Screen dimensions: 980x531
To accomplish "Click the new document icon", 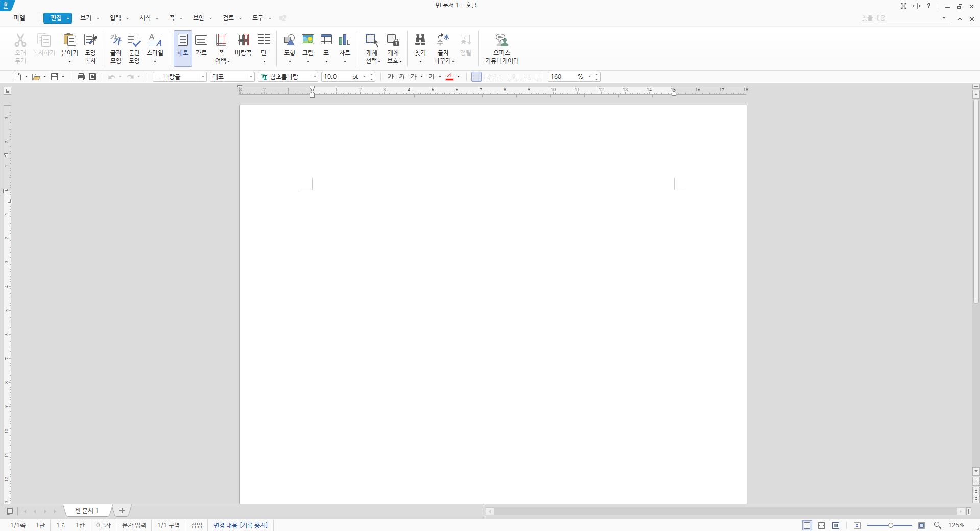I will pyautogui.click(x=18, y=77).
